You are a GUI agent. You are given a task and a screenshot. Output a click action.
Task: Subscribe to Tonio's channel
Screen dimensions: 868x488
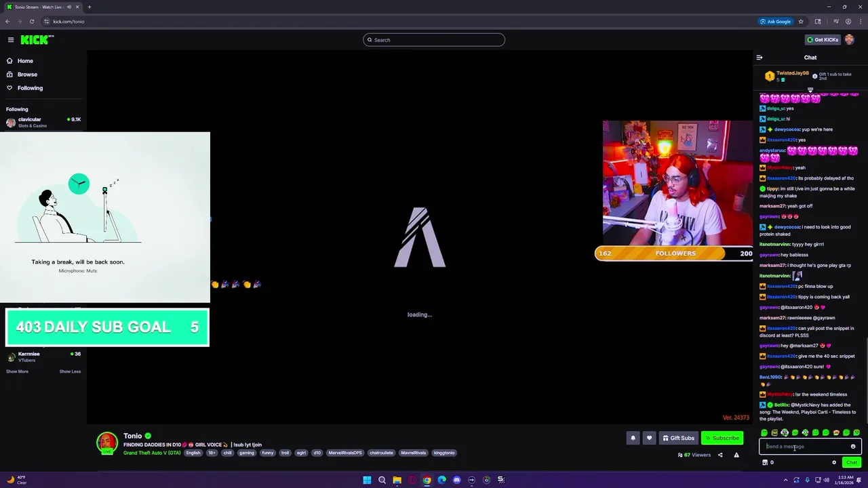click(722, 438)
